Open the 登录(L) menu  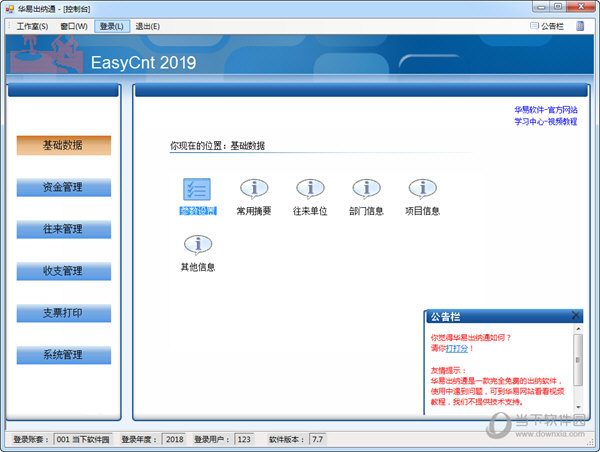pyautogui.click(x=113, y=26)
